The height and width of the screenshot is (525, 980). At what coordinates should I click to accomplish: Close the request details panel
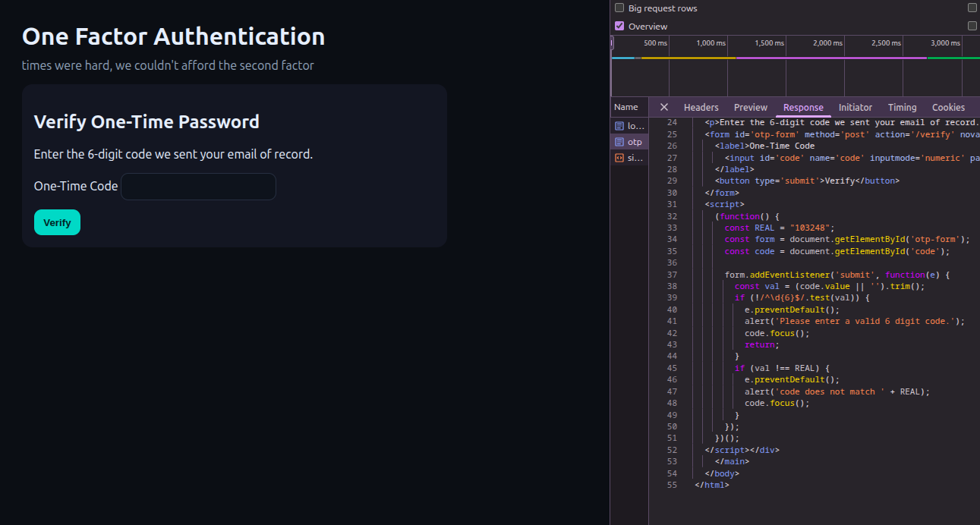[x=664, y=107]
